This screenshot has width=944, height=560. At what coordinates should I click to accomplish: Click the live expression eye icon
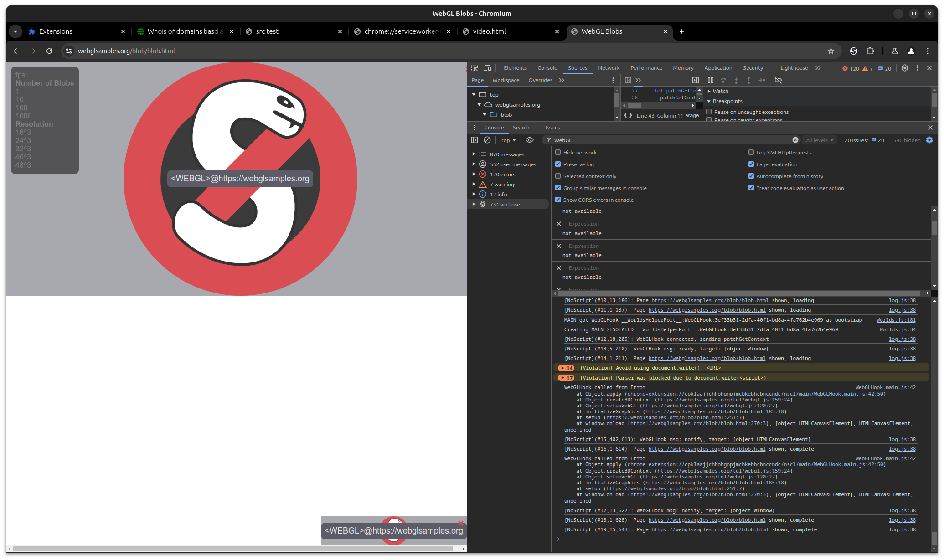530,140
